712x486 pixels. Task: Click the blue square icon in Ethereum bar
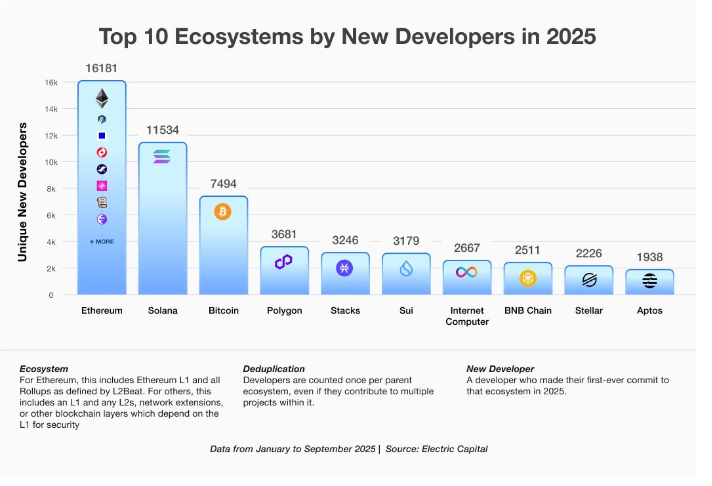pyautogui.click(x=102, y=135)
